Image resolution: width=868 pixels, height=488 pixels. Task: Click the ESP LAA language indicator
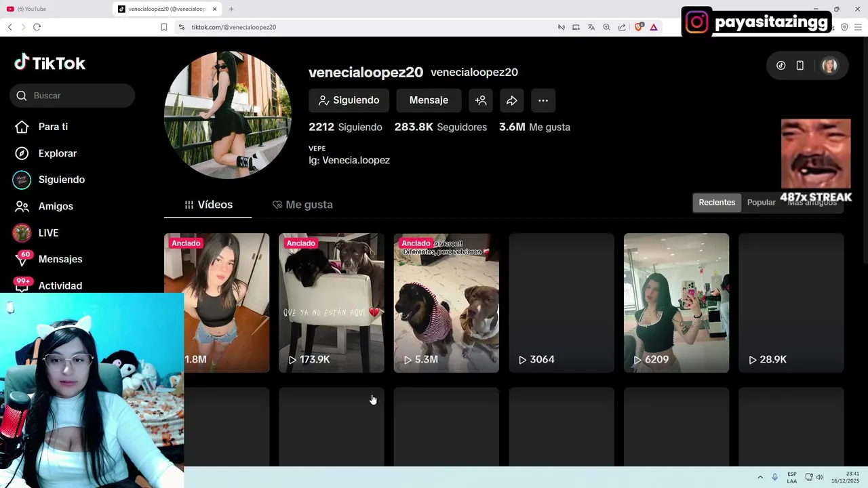coord(792,477)
